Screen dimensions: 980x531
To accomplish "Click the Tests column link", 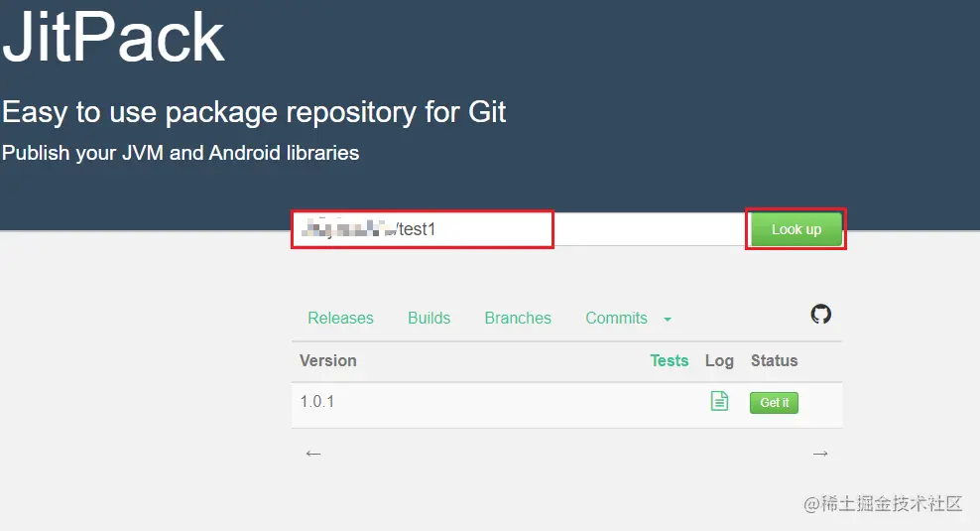I will tap(669, 361).
